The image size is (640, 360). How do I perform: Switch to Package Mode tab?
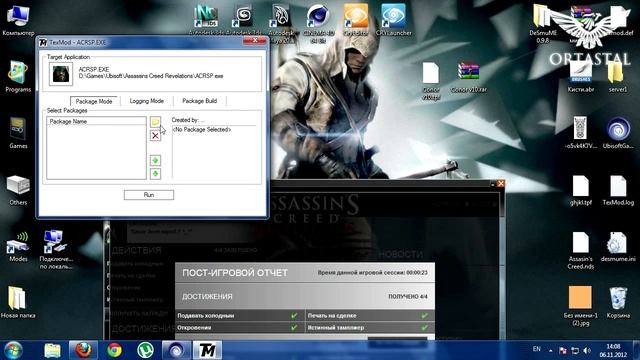[x=94, y=101]
